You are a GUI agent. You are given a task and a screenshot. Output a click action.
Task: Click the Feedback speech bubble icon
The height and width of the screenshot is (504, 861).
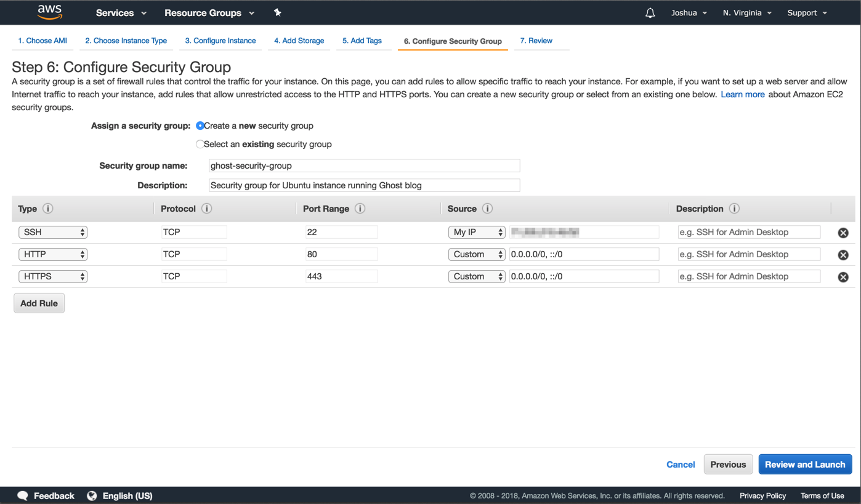(x=22, y=495)
